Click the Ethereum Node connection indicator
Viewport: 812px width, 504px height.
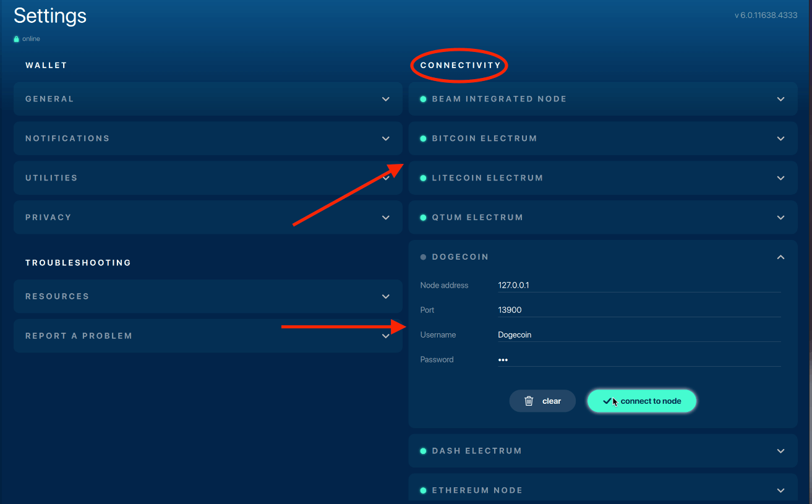[x=423, y=490]
